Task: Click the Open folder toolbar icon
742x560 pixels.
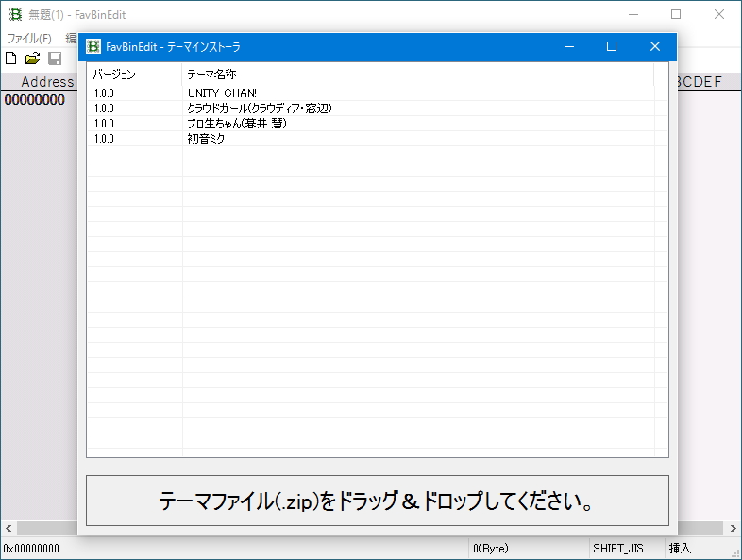Action: pos(33,59)
